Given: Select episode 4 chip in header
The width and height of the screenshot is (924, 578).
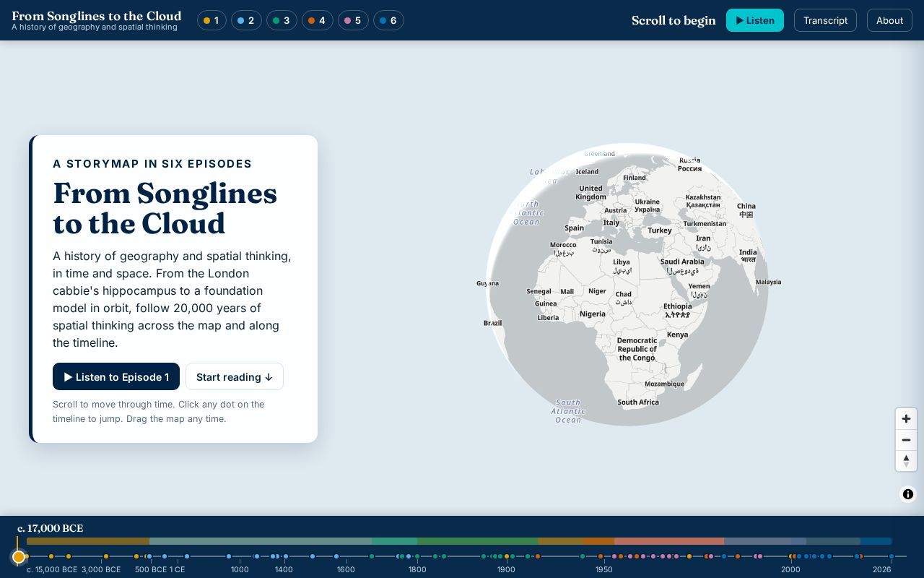Looking at the screenshot, I should [x=317, y=20].
